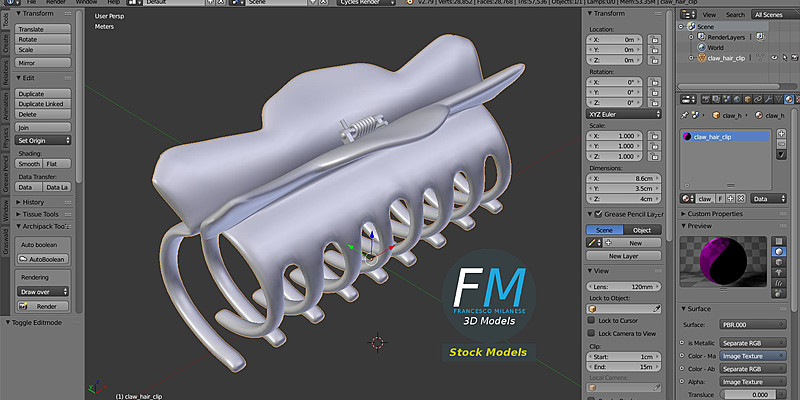Open the XYZ Euler rotation mode dropdown
Viewport: 800px width, 400px height.
tap(623, 114)
